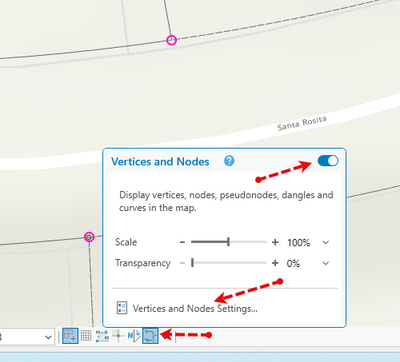Viewport: 400px width, 362px height.
Task: Click the Scale slider handle
Action: click(x=228, y=242)
